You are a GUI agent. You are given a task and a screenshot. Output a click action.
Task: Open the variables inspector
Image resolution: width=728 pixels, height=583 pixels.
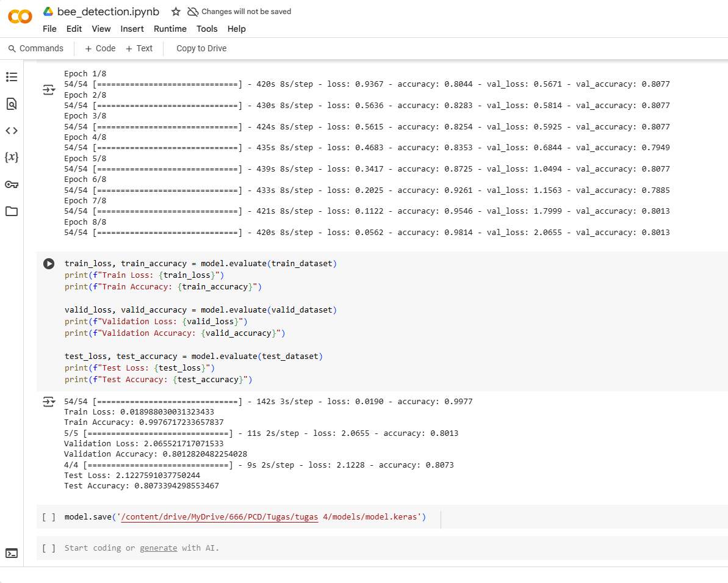[12, 157]
